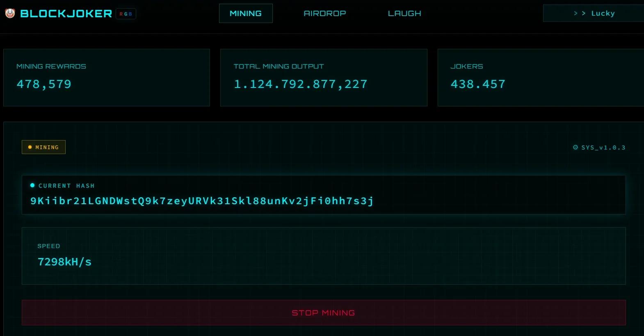Toggle the RGB badge next to logo
Viewport: 644px width, 336px height.
(x=126, y=14)
